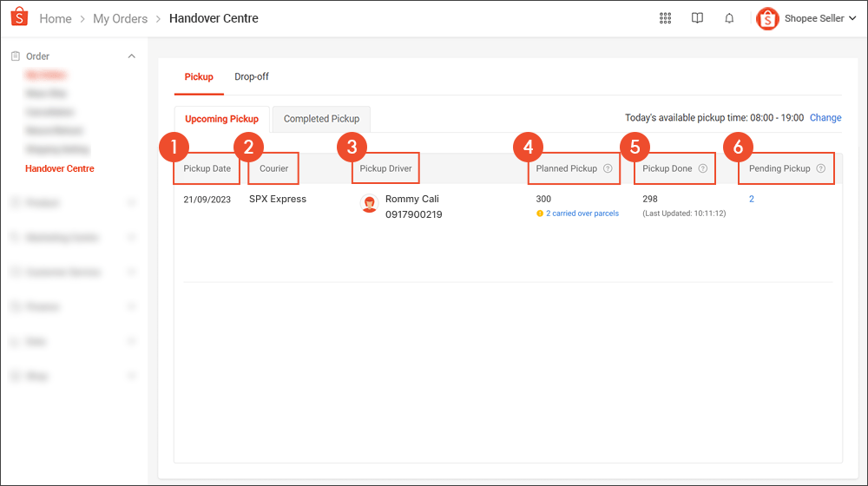
Task: Click Change pickup time link
Action: coord(825,118)
